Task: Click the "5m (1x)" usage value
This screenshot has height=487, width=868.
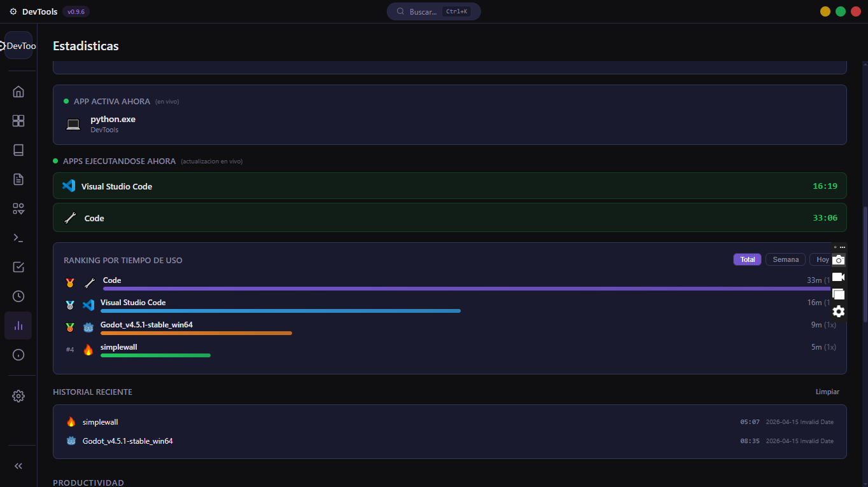Action: click(x=823, y=347)
